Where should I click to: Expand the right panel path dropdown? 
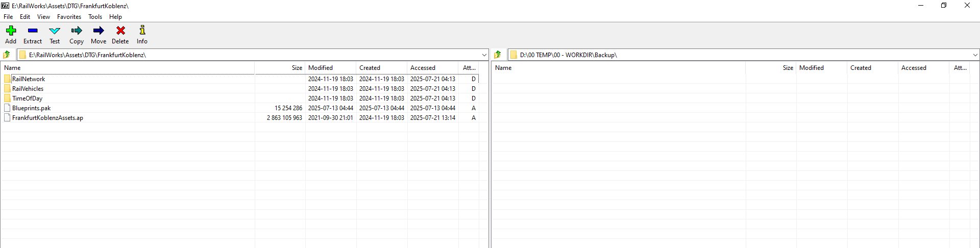[x=974, y=55]
